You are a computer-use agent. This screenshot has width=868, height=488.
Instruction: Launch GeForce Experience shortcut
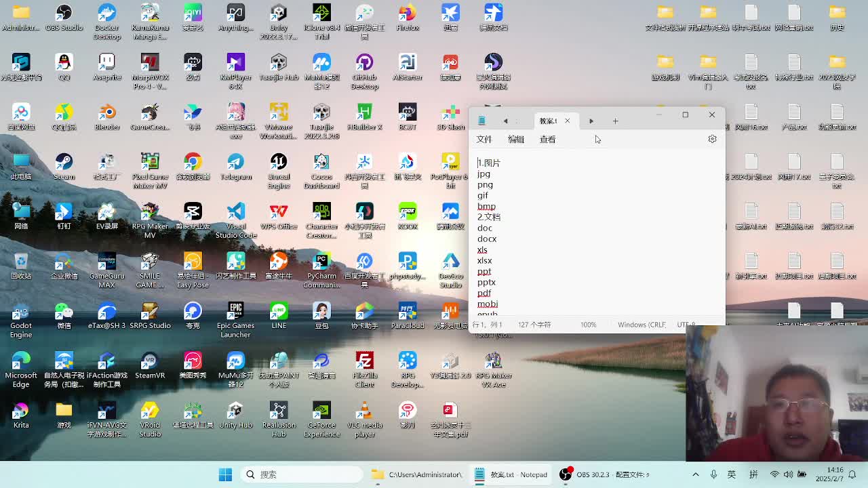coord(321,419)
